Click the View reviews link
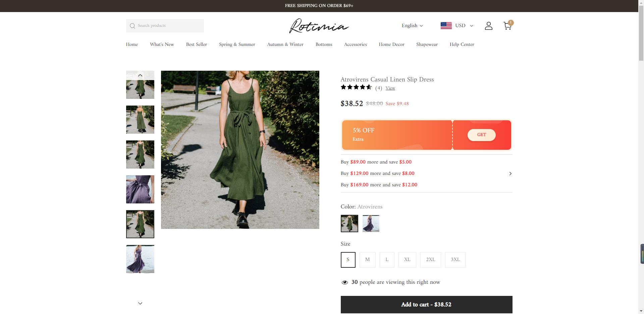Screen dimensions: 644x314 (390, 88)
